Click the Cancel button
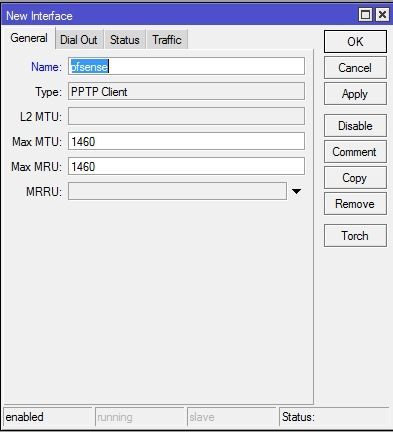 [355, 68]
